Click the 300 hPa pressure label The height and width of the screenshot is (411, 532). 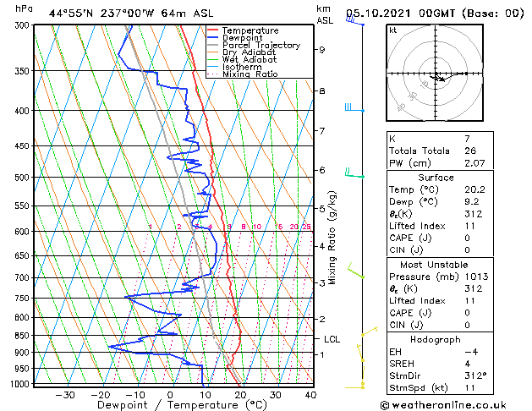[x=24, y=25]
